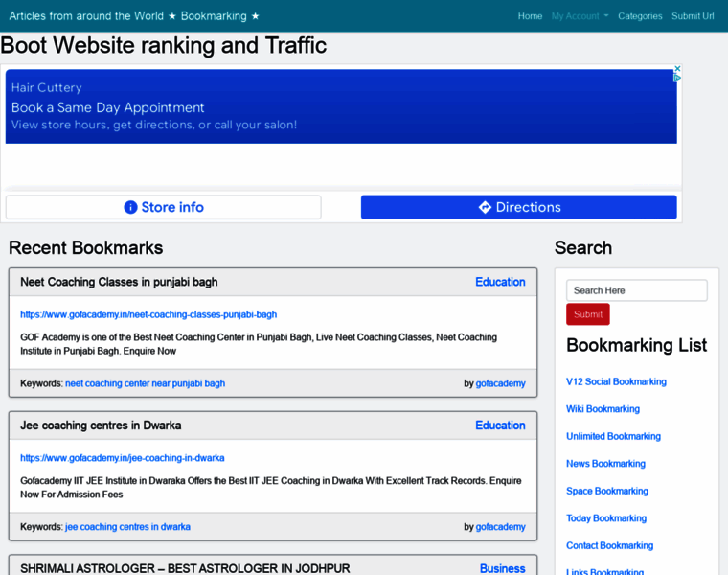Click the Store info circle icon
This screenshot has height=575, width=728.
point(130,207)
